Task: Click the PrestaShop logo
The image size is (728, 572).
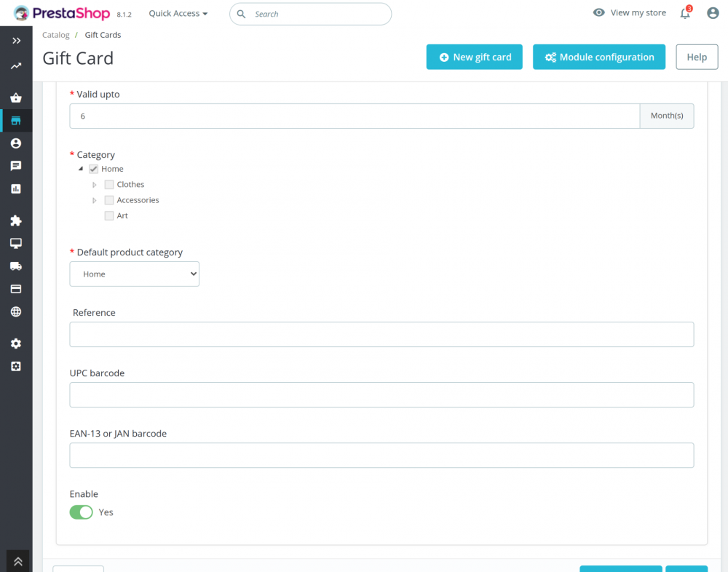Action: pyautogui.click(x=62, y=13)
